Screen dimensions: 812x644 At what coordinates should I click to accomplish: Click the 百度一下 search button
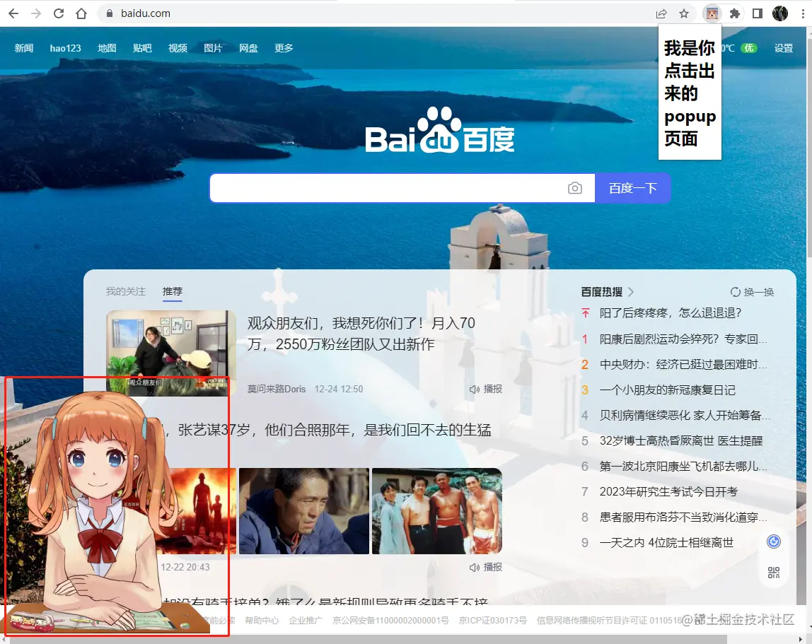tap(633, 187)
